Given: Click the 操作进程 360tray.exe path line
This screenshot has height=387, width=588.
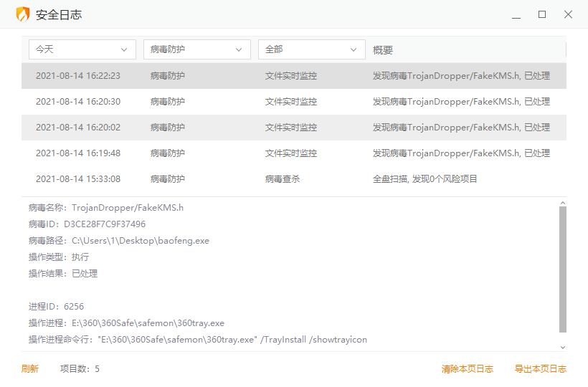Looking at the screenshot, I should tap(126, 323).
